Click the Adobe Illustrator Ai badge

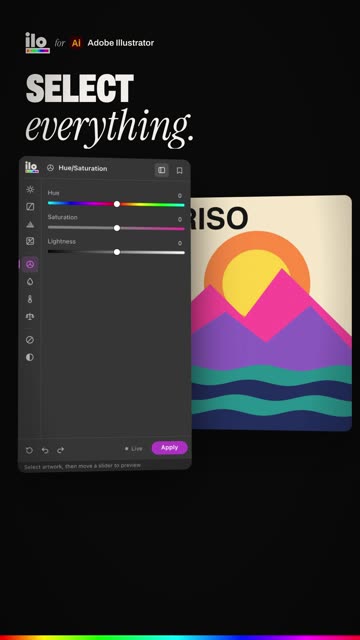click(76, 43)
